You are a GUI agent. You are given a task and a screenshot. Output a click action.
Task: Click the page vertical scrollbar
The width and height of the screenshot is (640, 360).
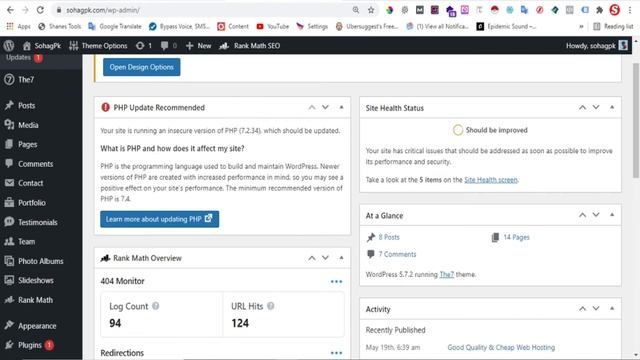(x=636, y=120)
